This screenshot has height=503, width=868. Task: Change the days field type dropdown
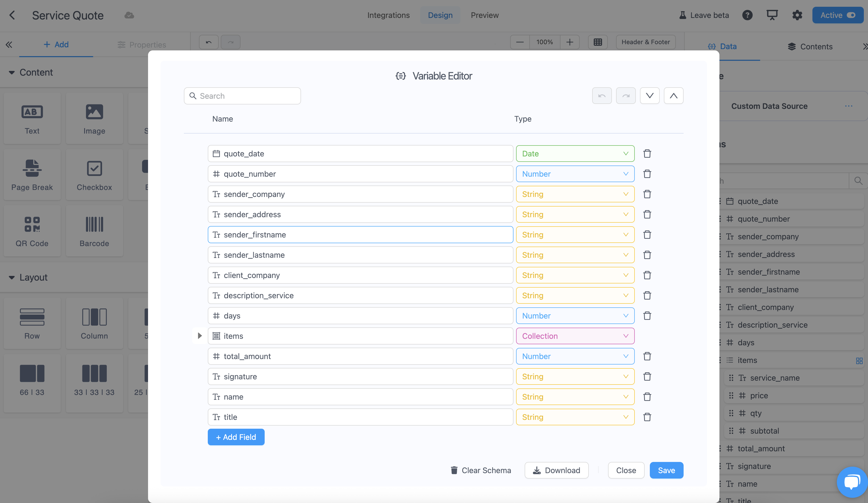click(575, 316)
